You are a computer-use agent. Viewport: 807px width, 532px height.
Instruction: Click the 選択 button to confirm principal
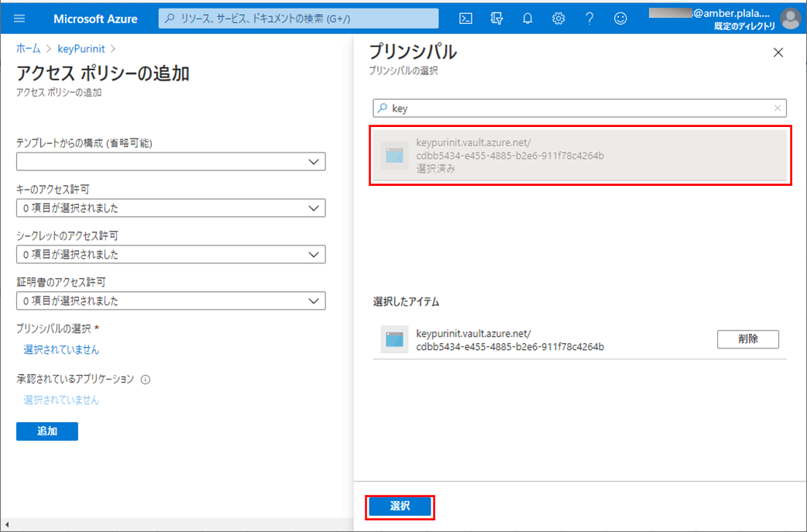pyautogui.click(x=400, y=506)
